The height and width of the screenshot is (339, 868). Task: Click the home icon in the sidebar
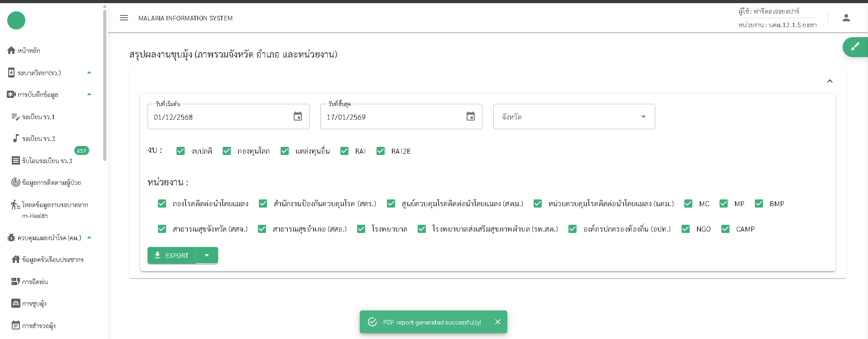[11, 50]
